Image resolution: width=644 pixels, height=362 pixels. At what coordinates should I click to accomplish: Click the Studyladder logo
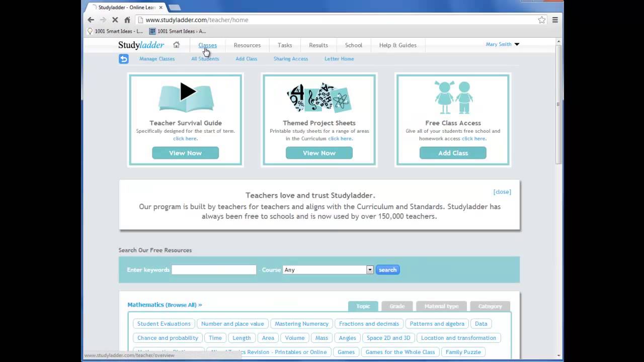coord(141,45)
